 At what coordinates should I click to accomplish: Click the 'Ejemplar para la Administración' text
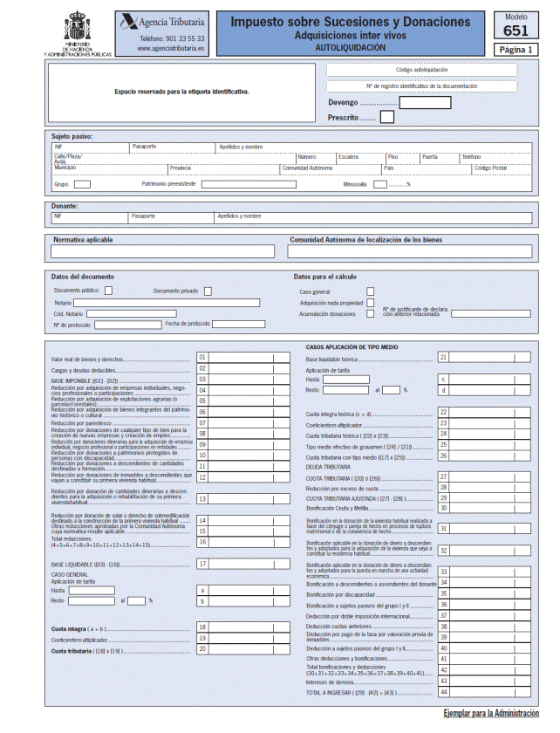(491, 714)
